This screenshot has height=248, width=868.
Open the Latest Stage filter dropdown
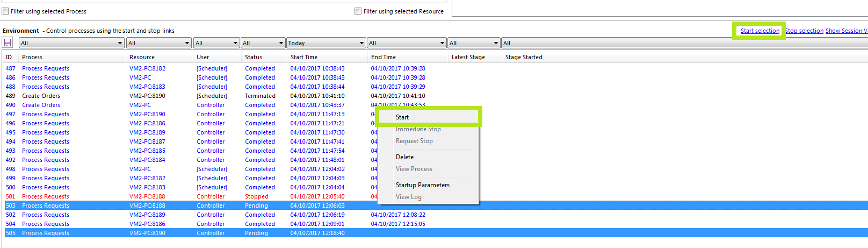pos(474,43)
